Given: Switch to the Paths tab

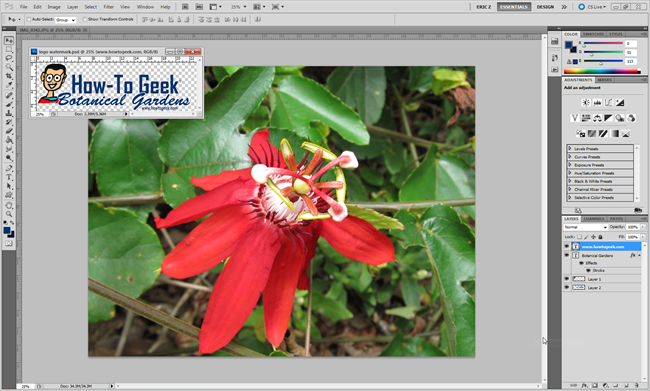Looking at the screenshot, I should pyautogui.click(x=616, y=219).
